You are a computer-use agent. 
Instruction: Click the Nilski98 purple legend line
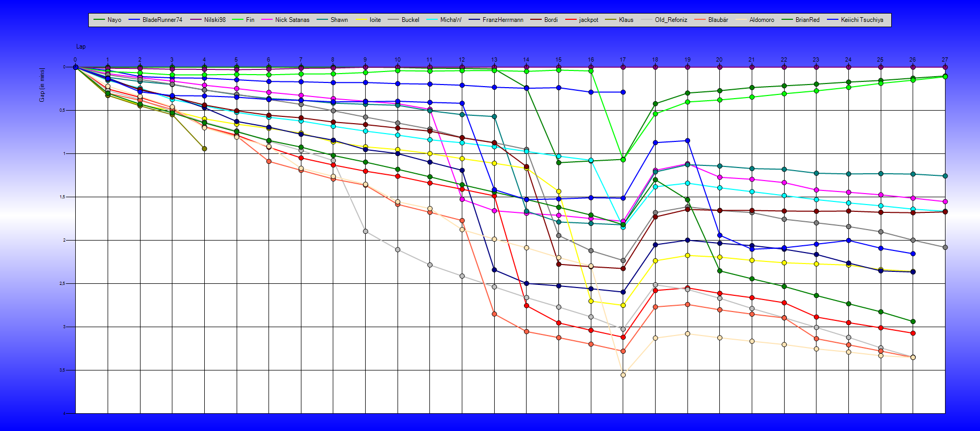coord(196,20)
